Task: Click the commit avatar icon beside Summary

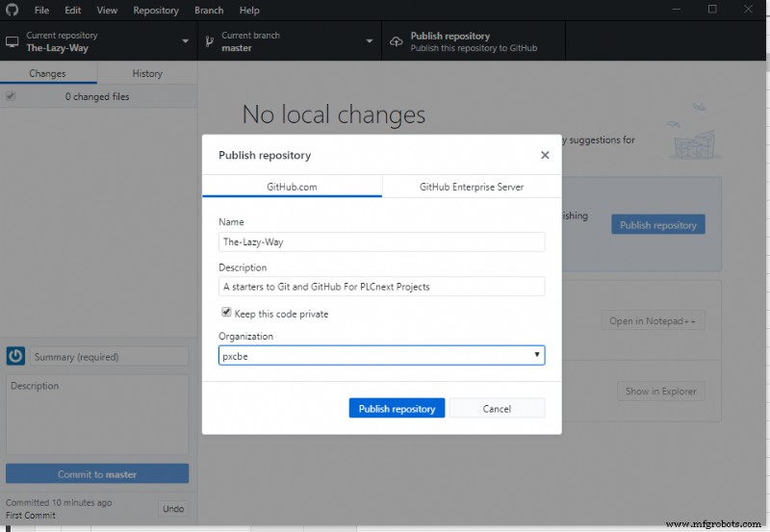Action: (x=15, y=357)
